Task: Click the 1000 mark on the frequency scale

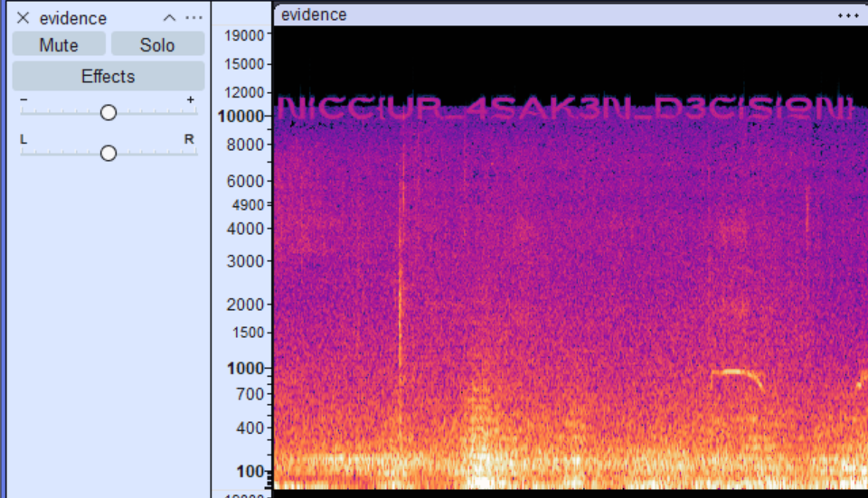Action: 246,368
